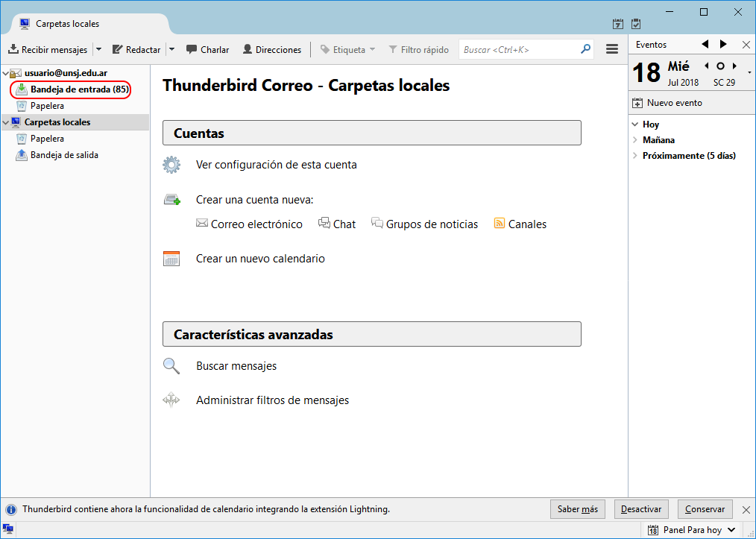The image size is (756, 539).
Task: Expand the Próximamente (5 días) section
Action: pyautogui.click(x=635, y=156)
